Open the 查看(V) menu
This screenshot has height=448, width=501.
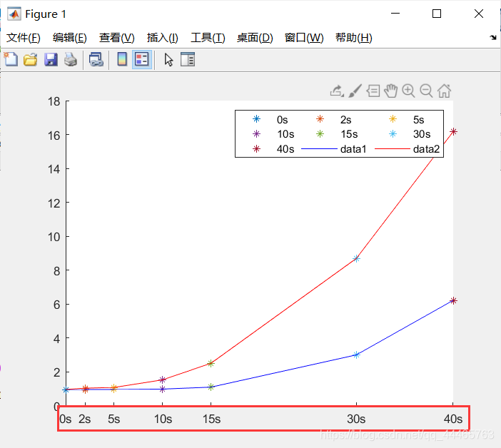[x=116, y=38]
